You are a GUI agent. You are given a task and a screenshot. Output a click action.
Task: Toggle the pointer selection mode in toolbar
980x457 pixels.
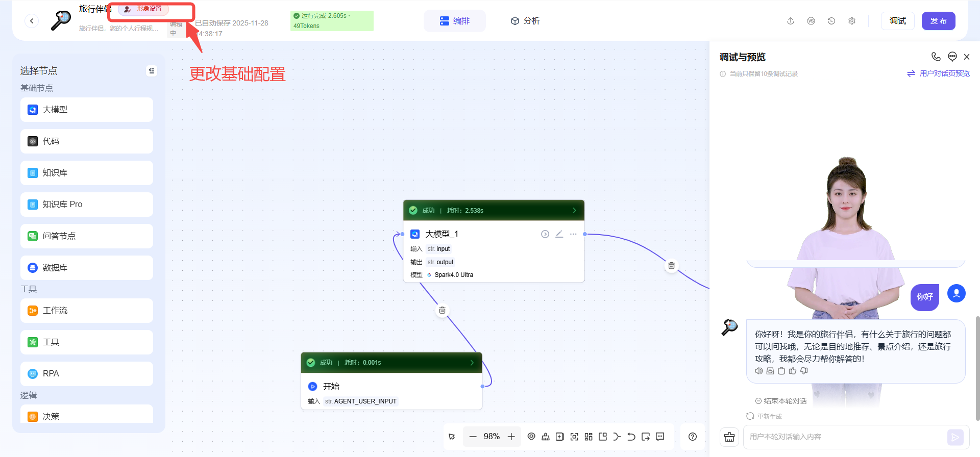452,437
